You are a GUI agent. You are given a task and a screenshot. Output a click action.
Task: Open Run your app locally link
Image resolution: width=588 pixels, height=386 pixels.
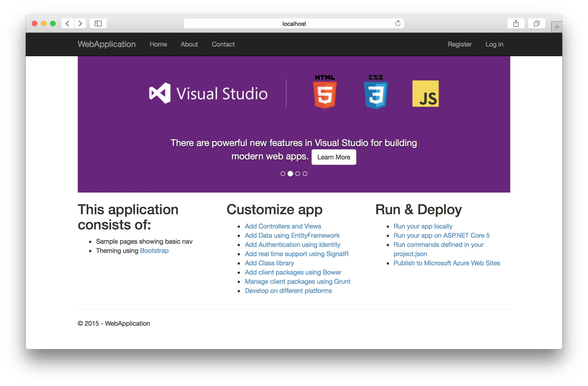pyautogui.click(x=423, y=226)
